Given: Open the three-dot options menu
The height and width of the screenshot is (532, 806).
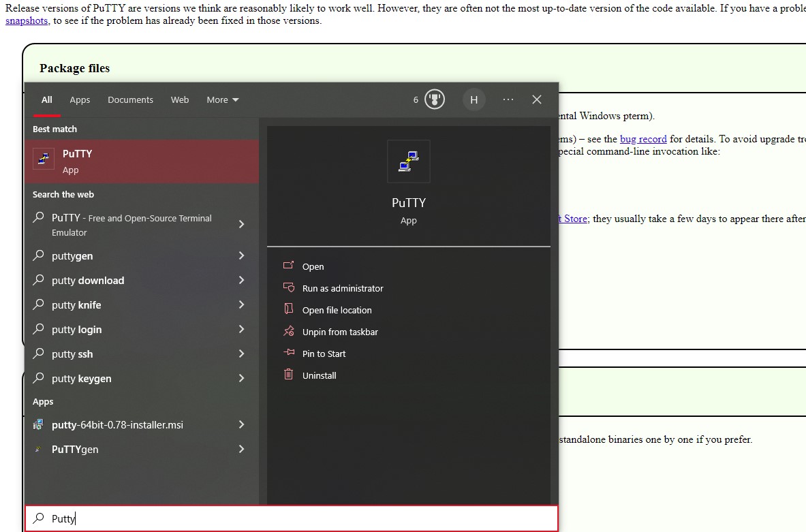Looking at the screenshot, I should tap(508, 99).
